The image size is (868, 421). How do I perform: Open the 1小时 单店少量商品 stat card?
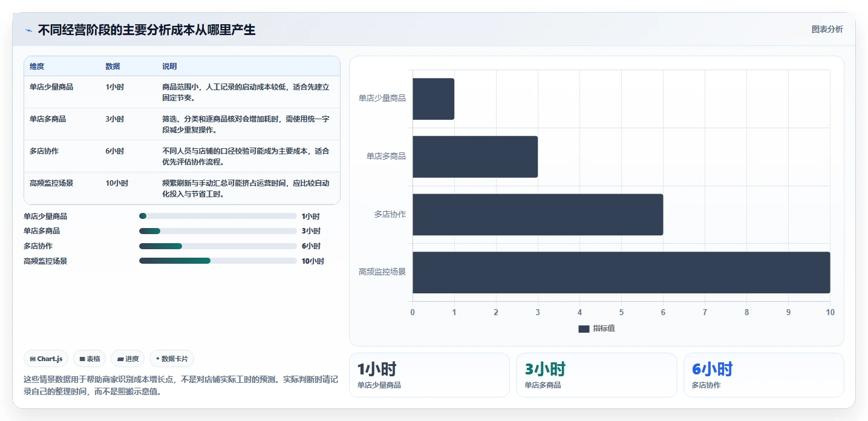[429, 375]
